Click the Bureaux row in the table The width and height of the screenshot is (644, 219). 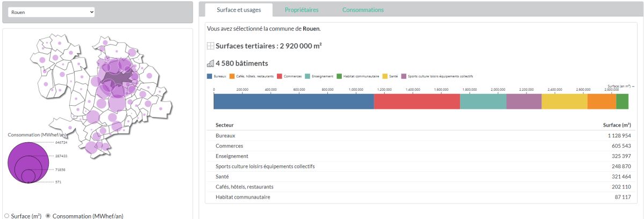click(x=420, y=136)
